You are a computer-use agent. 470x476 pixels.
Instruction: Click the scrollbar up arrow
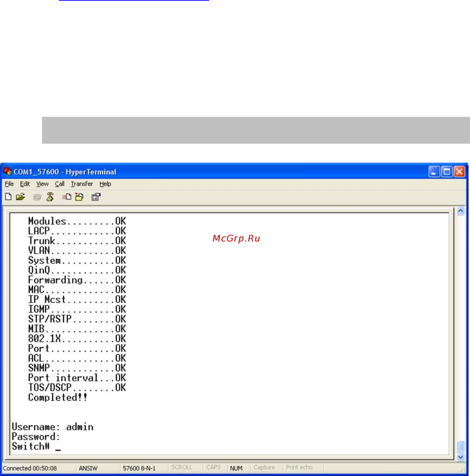pyautogui.click(x=460, y=211)
